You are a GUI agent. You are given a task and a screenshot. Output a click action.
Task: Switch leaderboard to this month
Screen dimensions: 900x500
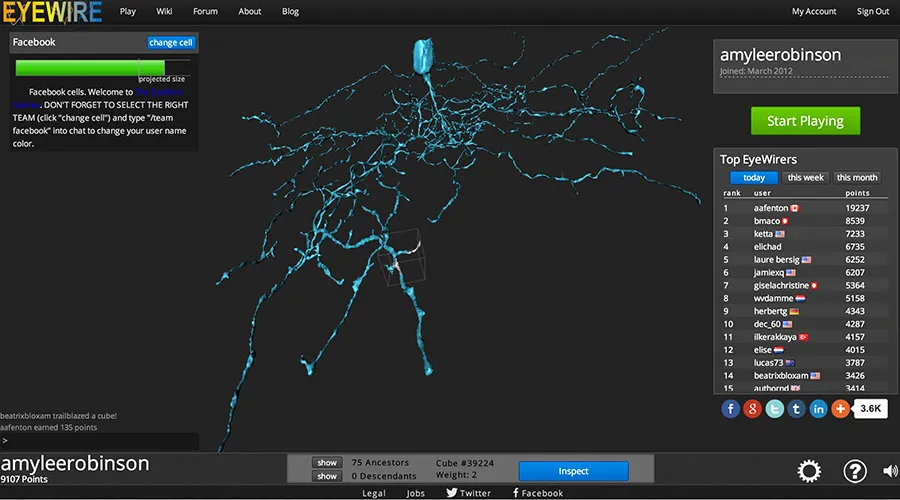pyautogui.click(x=857, y=177)
